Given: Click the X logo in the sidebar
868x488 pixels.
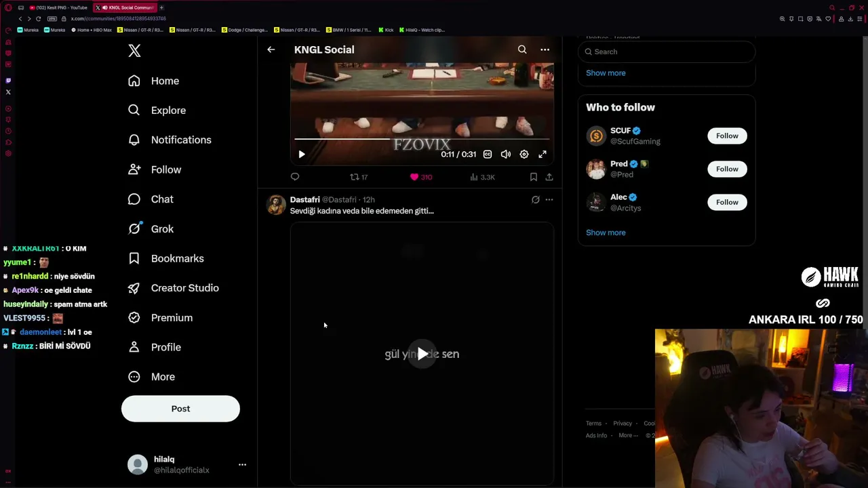Looking at the screenshot, I should 134,50.
